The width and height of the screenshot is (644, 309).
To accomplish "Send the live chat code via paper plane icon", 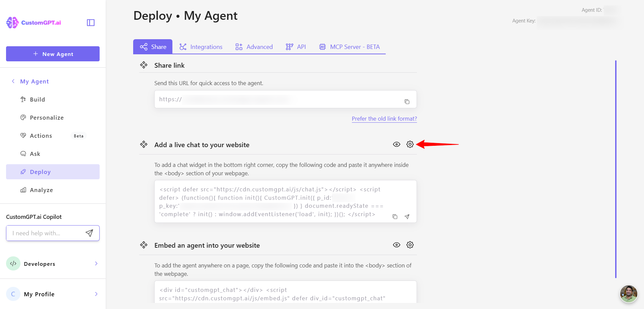I will click(407, 217).
